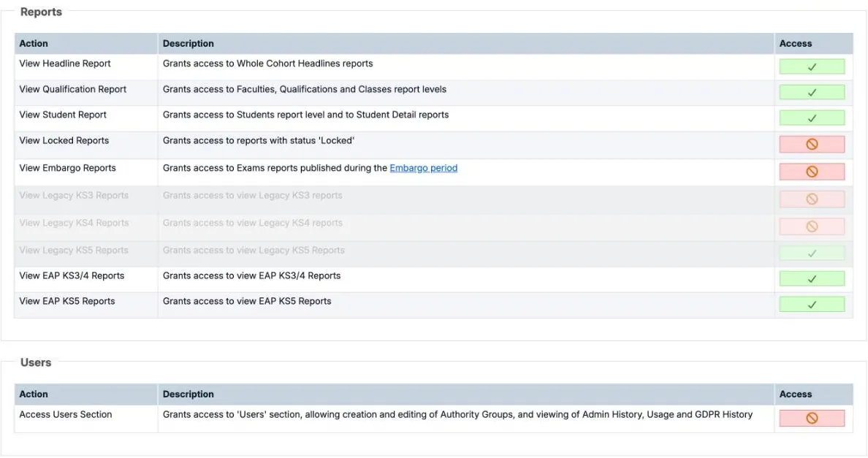This screenshot has width=868, height=458.
Task: Select 'View Legacy KS5 Reports' action text
Action: 74,250
